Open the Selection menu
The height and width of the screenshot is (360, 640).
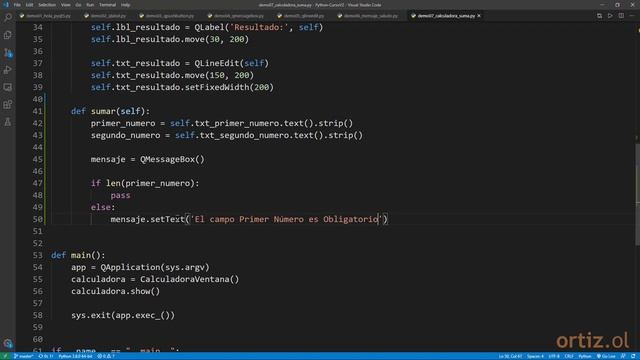pos(47,5)
